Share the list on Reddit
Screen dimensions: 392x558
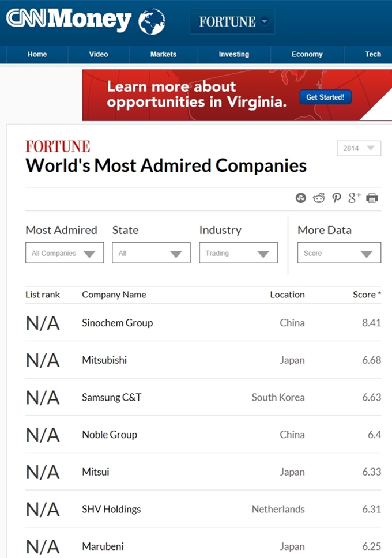click(319, 198)
